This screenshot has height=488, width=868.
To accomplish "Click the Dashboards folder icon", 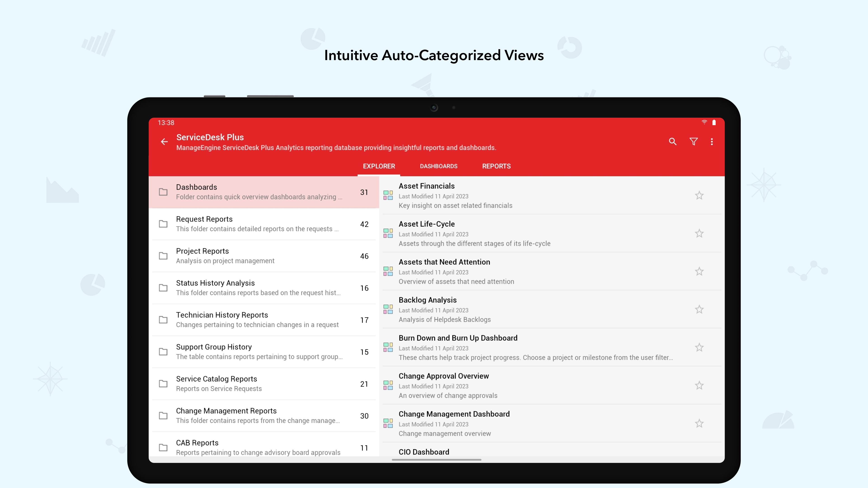I will click(163, 192).
